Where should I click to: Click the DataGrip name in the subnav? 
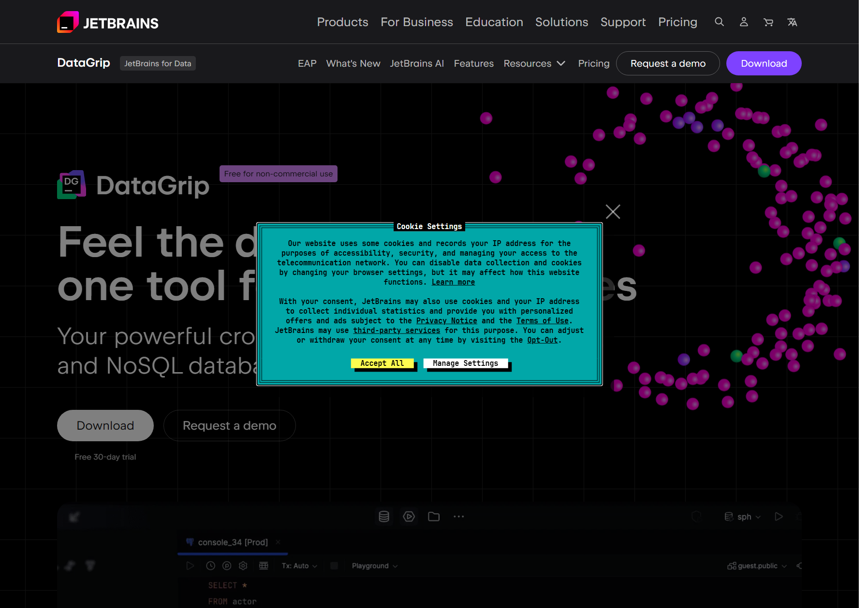84,63
